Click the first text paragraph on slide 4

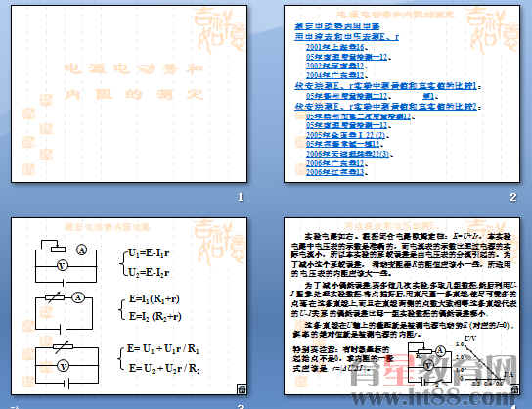pyautogui.click(x=401, y=254)
